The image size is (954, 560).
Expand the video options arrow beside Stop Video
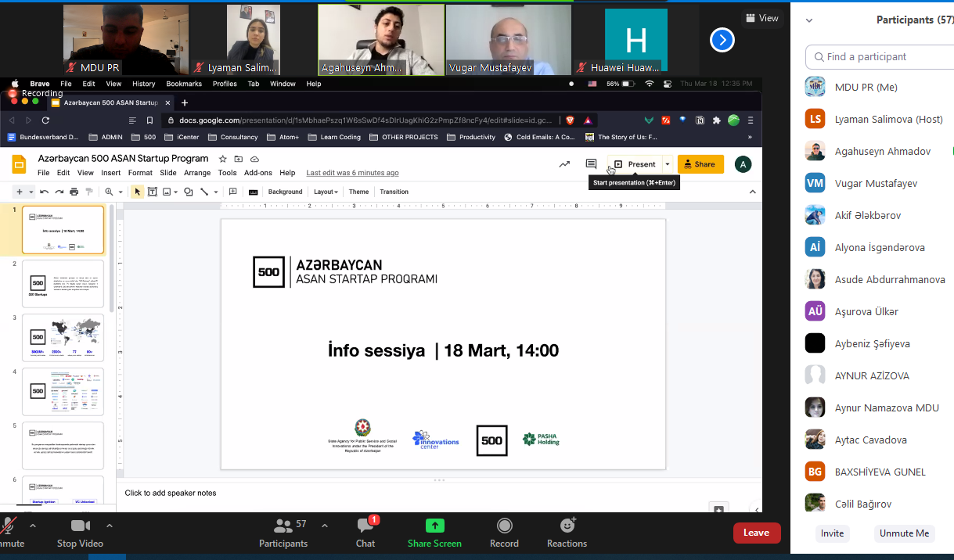110,526
